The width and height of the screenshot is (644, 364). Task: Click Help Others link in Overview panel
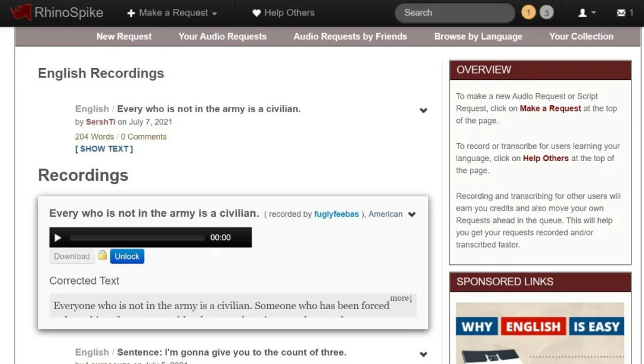pyautogui.click(x=546, y=159)
